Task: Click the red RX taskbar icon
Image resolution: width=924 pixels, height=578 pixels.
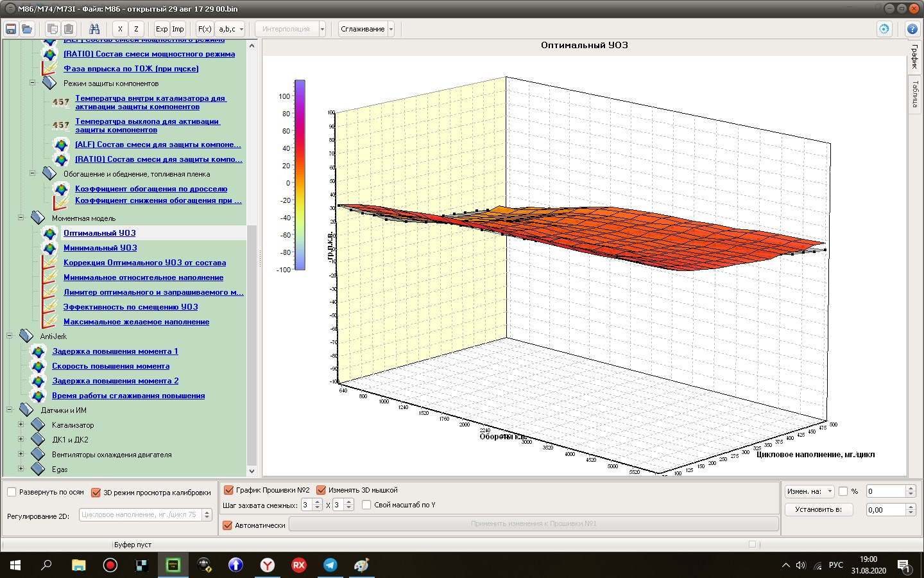Action: coord(299,565)
